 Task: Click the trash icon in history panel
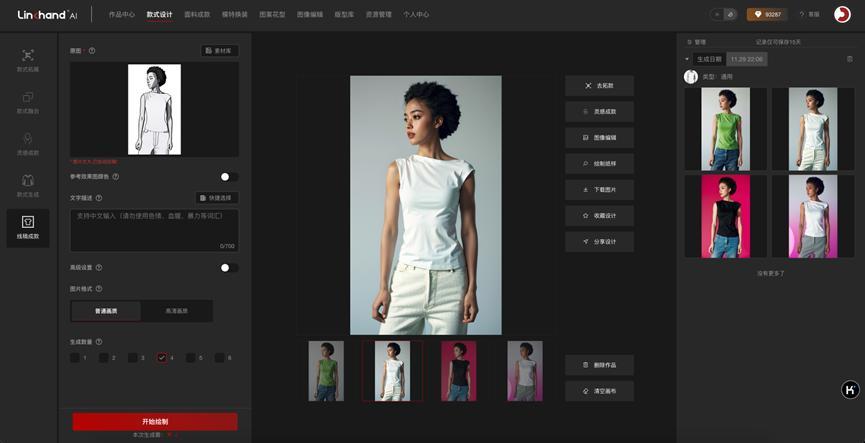click(x=850, y=59)
